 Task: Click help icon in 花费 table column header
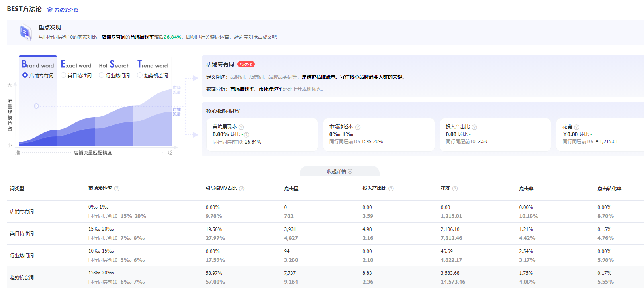pyautogui.click(x=455, y=189)
